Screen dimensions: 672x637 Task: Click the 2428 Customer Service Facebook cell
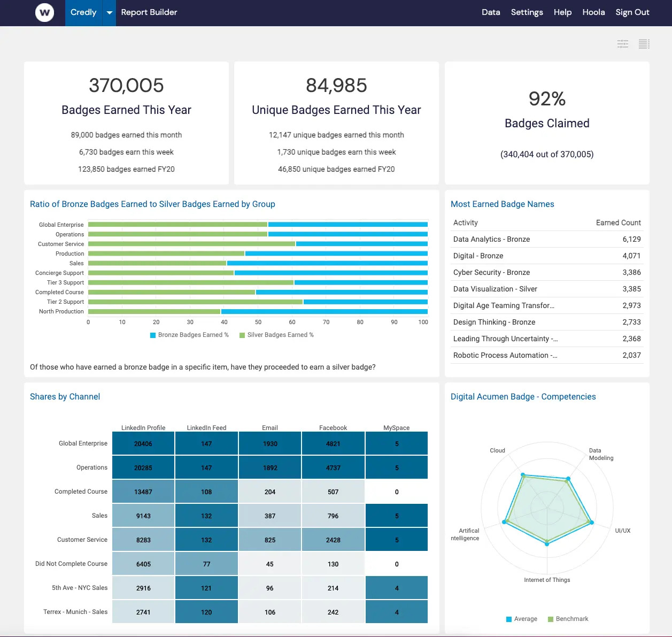333,540
